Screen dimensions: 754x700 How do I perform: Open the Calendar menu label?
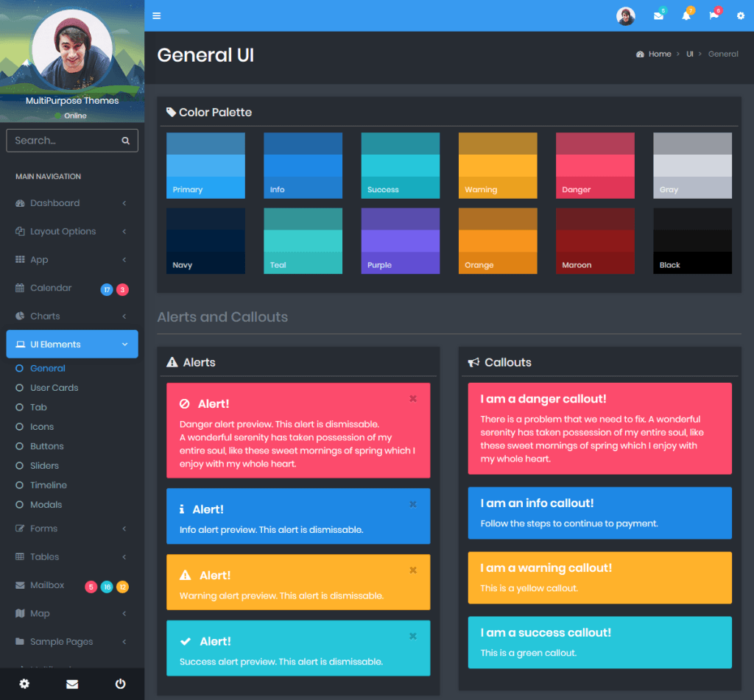point(51,288)
